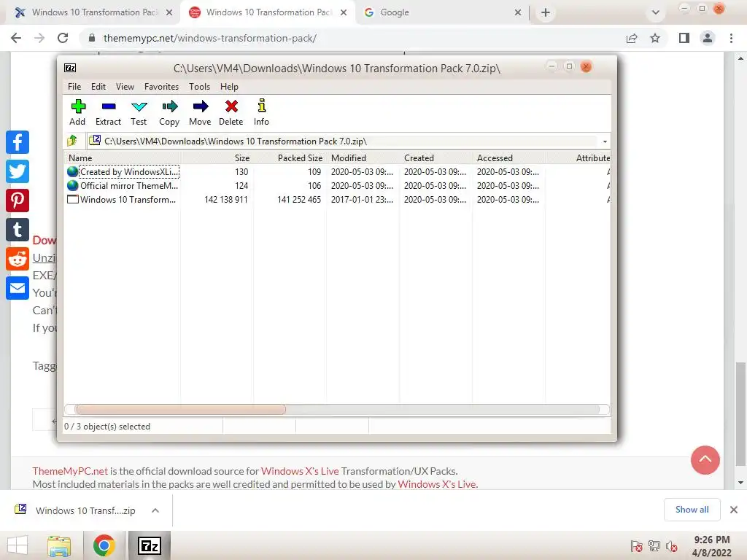
Task: Click the clock showing 9:26 PM
Action: tap(712, 540)
